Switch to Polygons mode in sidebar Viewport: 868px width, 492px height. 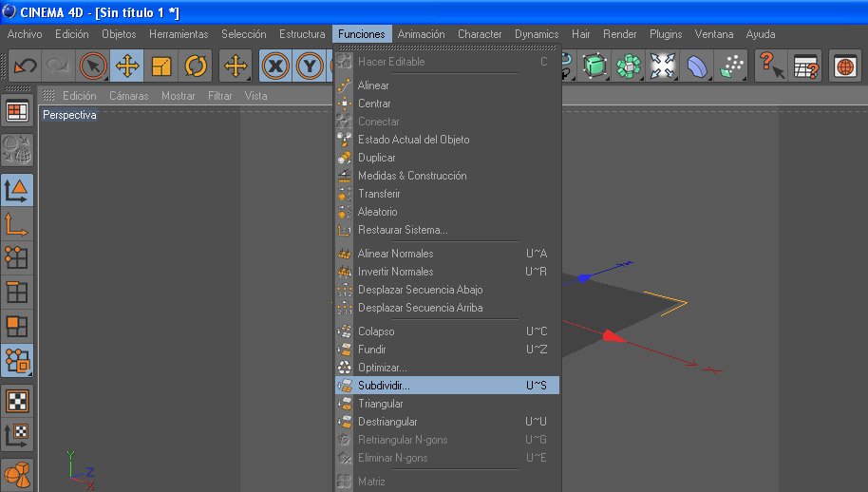point(17,327)
